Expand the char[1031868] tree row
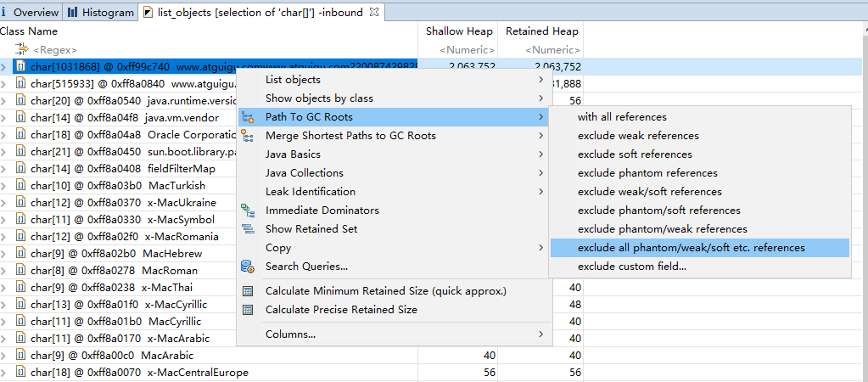The width and height of the screenshot is (868, 382). [4, 67]
